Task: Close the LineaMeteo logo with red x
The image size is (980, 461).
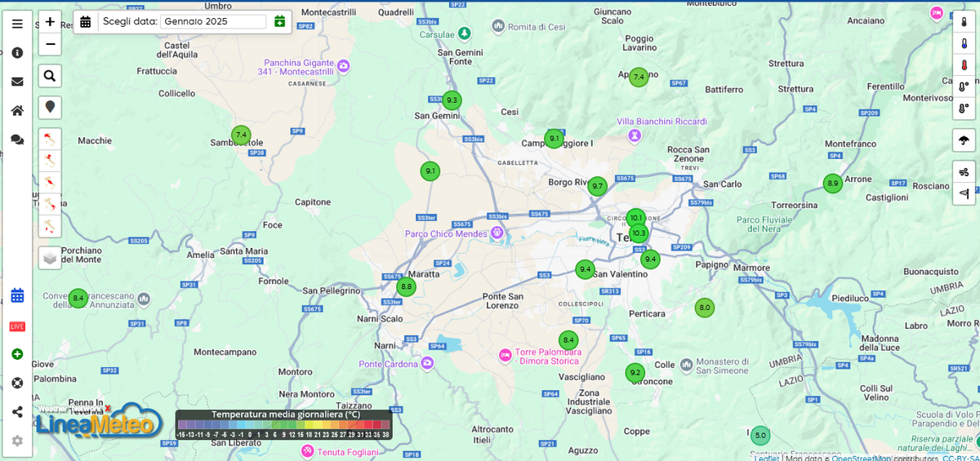Action: [107, 409]
